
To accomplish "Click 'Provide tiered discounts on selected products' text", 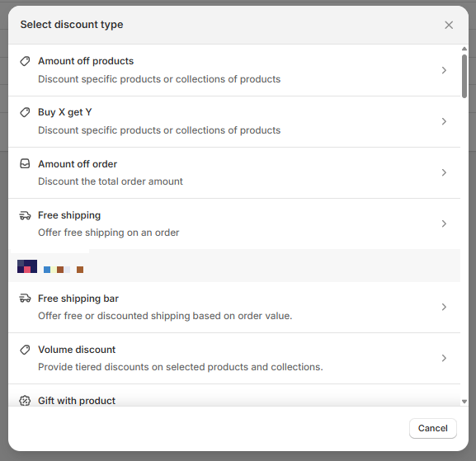I will point(181,367).
